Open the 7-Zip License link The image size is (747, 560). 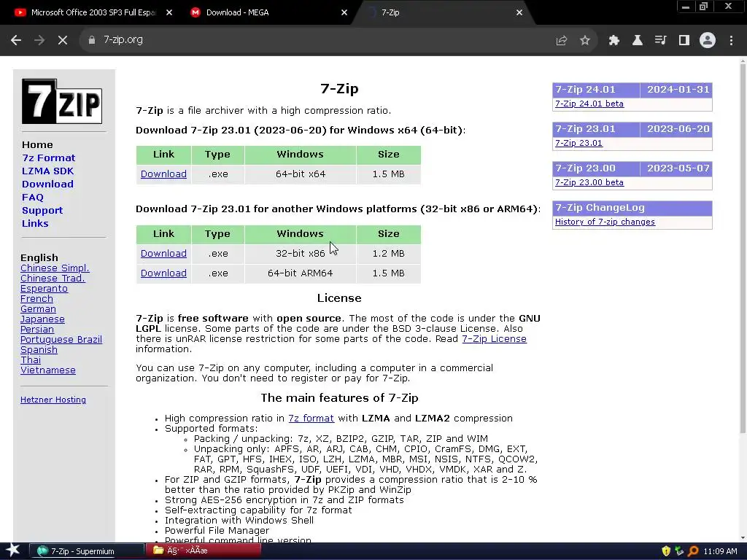click(494, 338)
